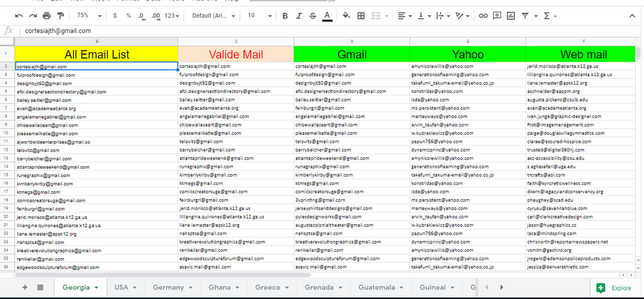Select cell trcrafts@aol.com
The width and height of the screenshot is (644, 299).
[580, 175]
